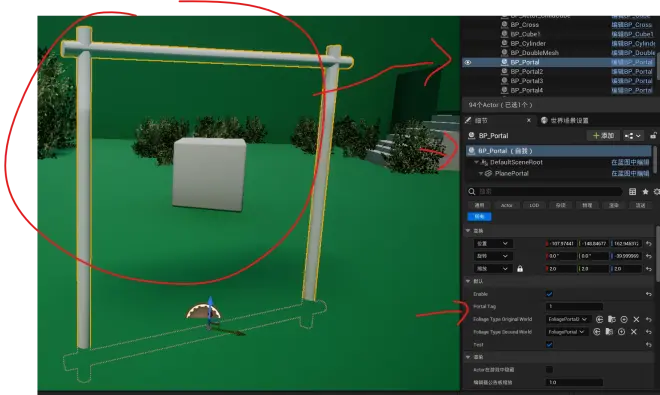Open the location type dropdown
The image size is (660, 395).
point(493,243)
